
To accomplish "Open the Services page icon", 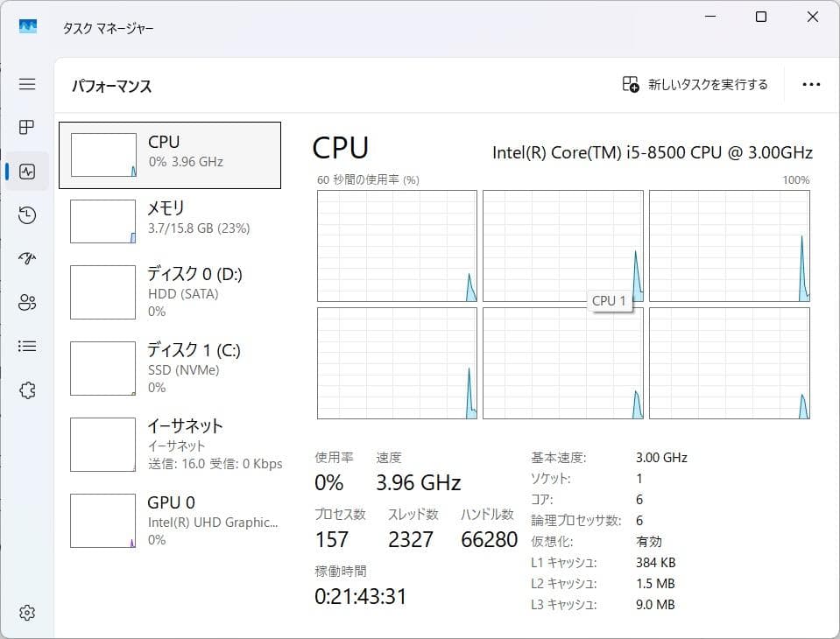I will tap(26, 390).
